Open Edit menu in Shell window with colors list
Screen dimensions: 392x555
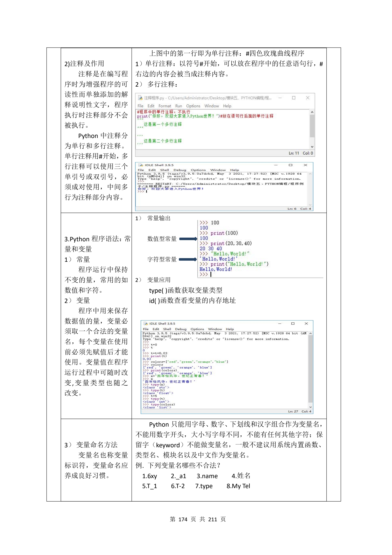click(156, 329)
